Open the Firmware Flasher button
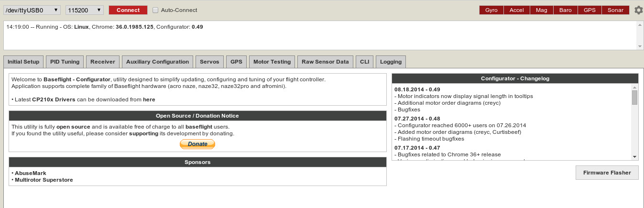Screen dimensions: 644x208 [607, 173]
